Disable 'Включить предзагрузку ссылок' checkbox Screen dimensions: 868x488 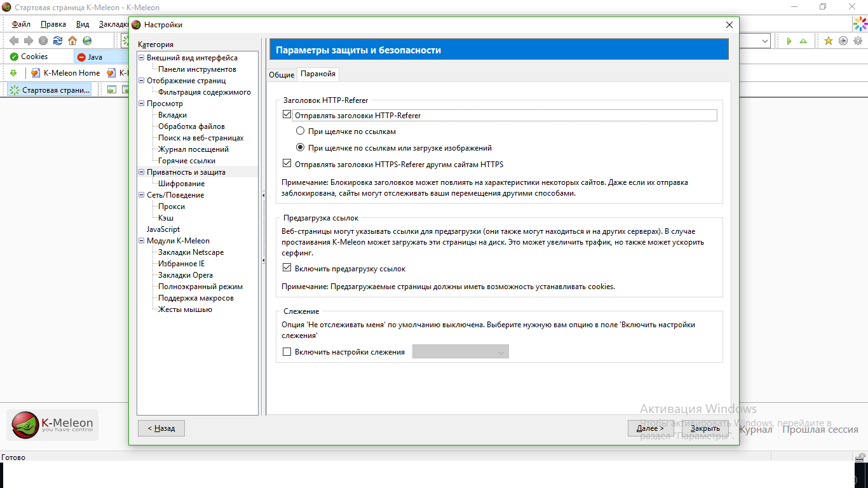point(287,269)
